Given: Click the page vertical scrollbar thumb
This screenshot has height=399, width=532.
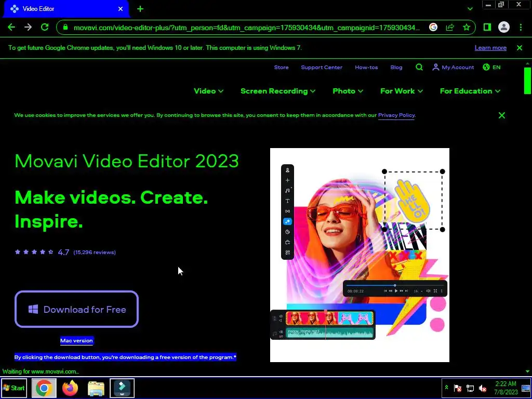Looking at the screenshot, I should [x=527, y=81].
